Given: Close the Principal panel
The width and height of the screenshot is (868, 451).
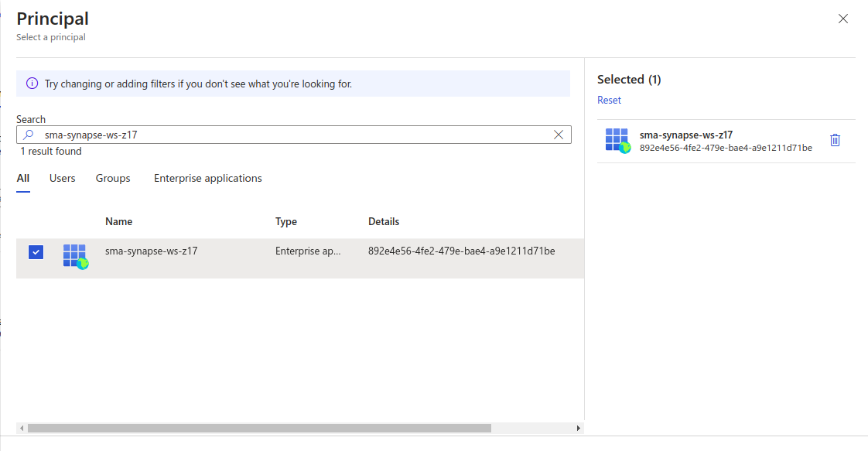Looking at the screenshot, I should 843,19.
